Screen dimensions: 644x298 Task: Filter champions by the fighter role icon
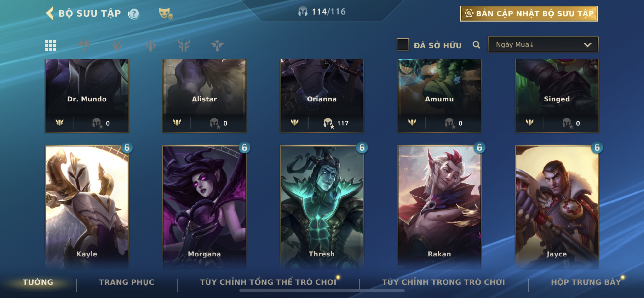pos(84,45)
